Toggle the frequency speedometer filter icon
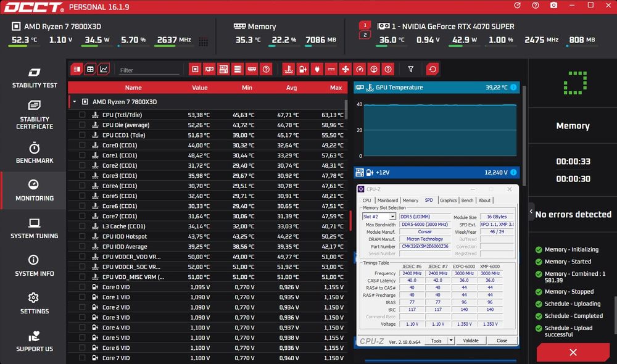617x364 pixels. pos(360,69)
